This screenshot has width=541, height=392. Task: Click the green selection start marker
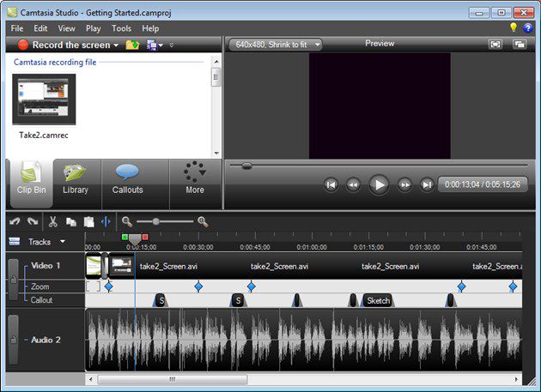pos(125,237)
